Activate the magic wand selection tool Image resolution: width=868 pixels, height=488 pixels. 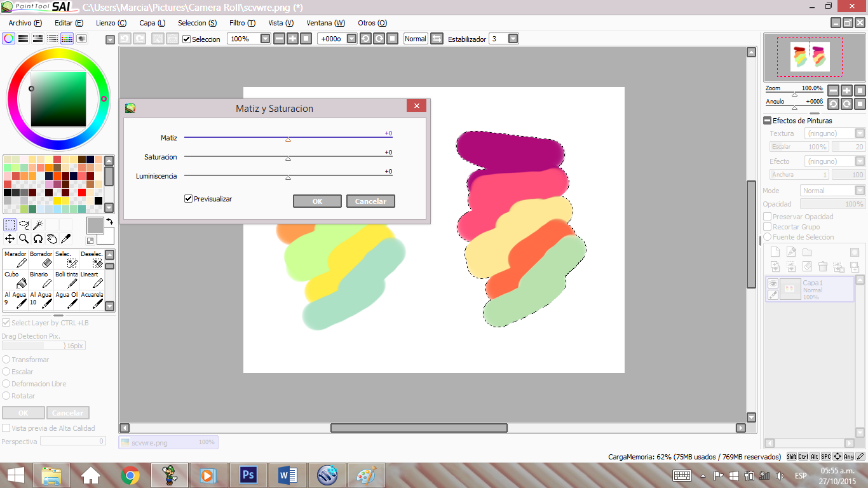[38, 224]
